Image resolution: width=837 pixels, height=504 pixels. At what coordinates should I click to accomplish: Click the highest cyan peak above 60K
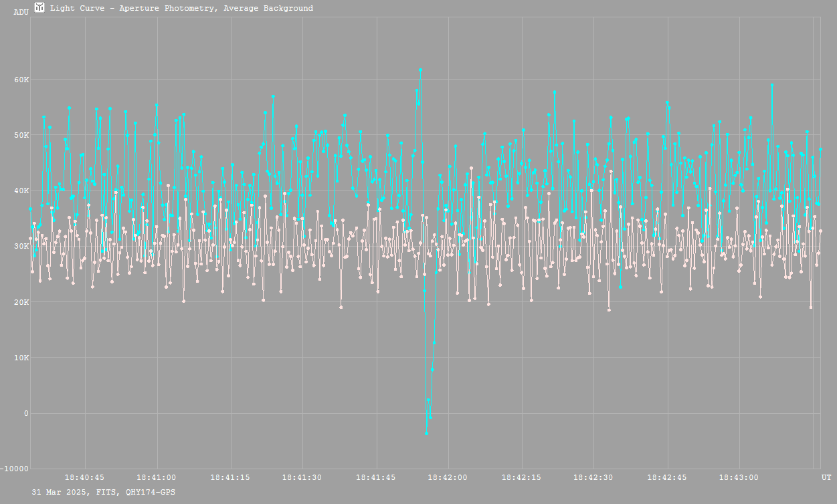click(x=420, y=70)
